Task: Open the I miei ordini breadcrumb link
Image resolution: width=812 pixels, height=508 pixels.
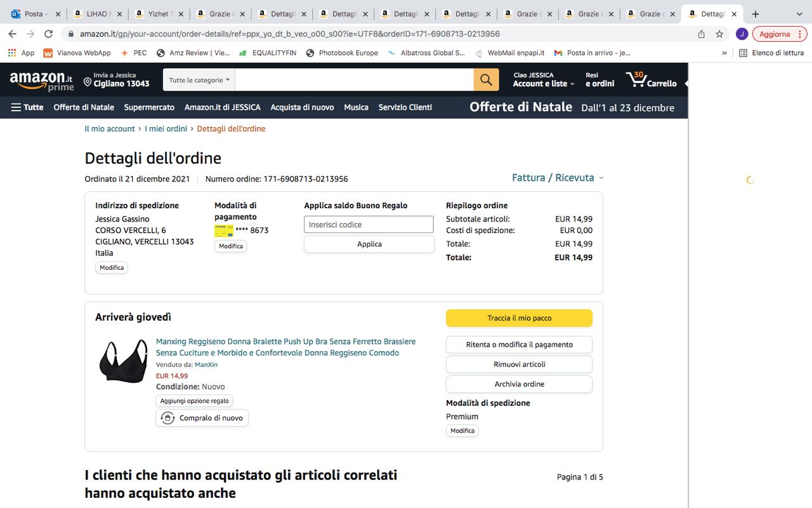Action: [166, 129]
